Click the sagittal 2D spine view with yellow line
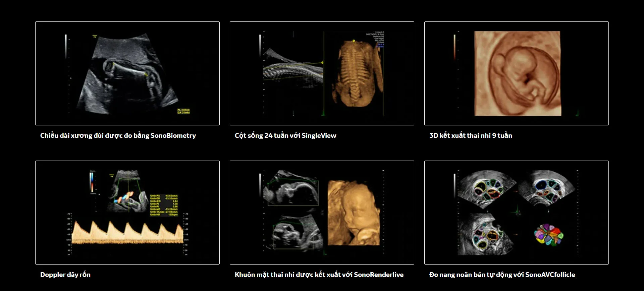Screen dimensions: 644x291 292,70
